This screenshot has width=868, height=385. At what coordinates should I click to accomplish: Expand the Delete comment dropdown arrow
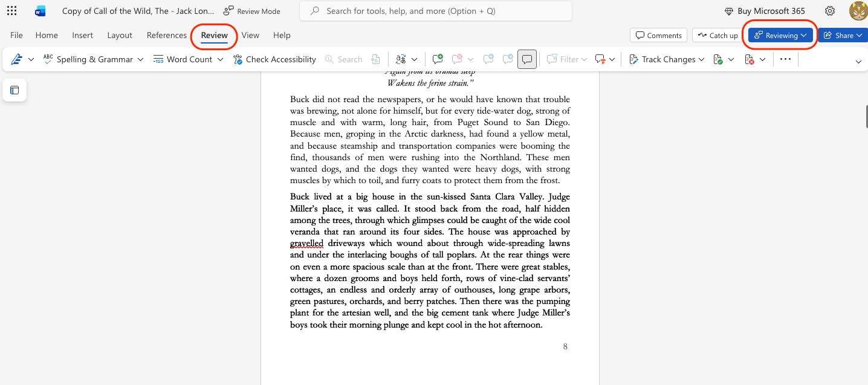point(470,59)
